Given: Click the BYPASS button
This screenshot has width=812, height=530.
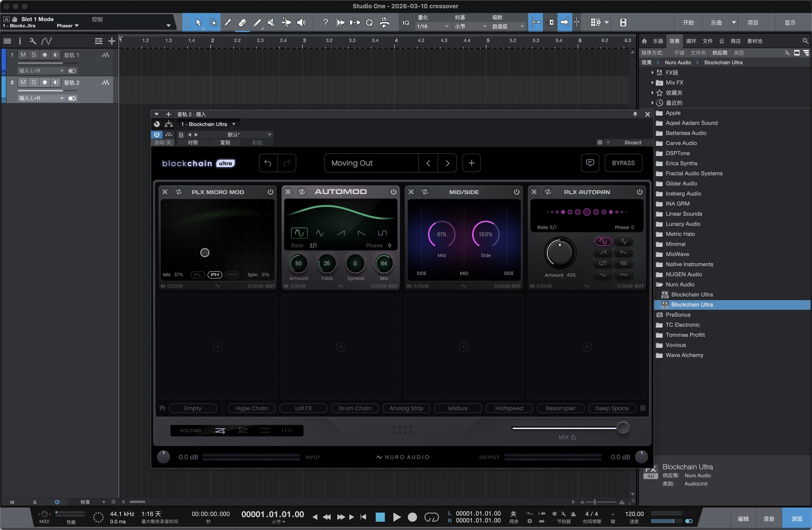Looking at the screenshot, I should point(623,163).
